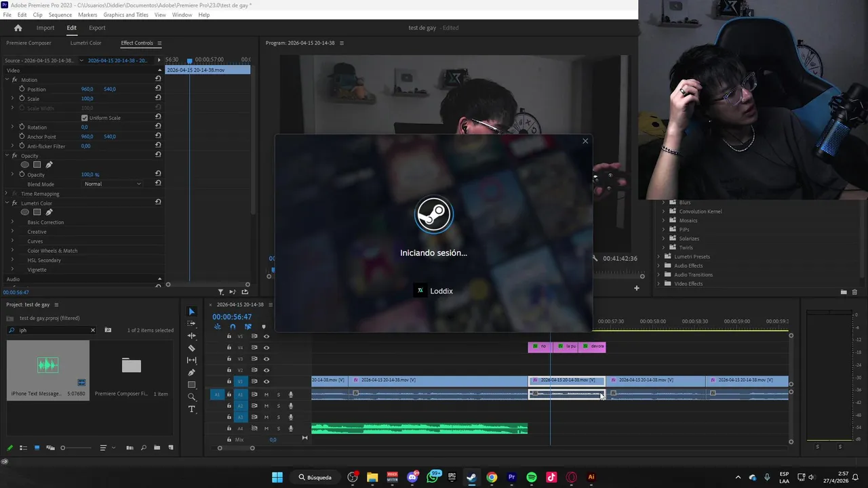Hide the V1 track output
This screenshot has width=868, height=488.
(267, 382)
